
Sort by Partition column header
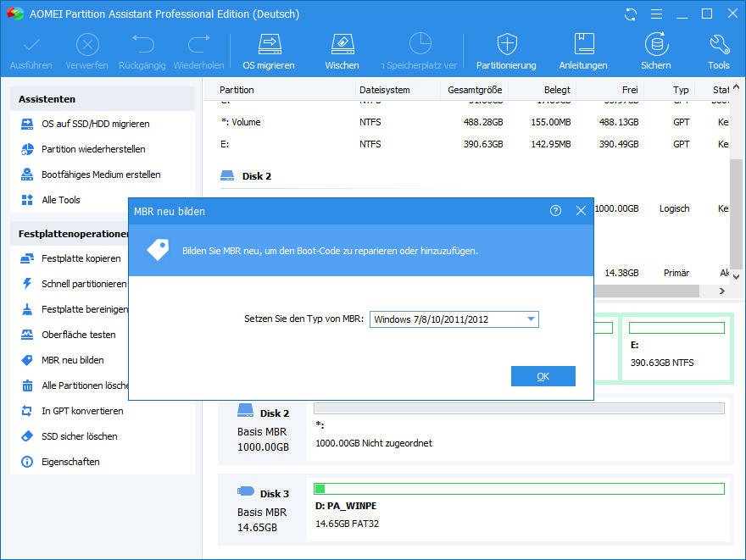[237, 90]
